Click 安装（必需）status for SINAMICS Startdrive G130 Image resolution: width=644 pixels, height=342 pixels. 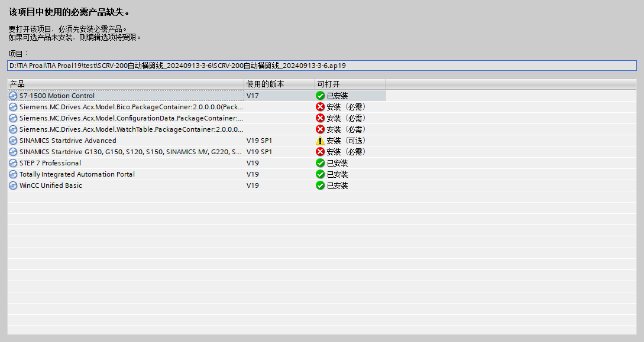[x=346, y=152]
